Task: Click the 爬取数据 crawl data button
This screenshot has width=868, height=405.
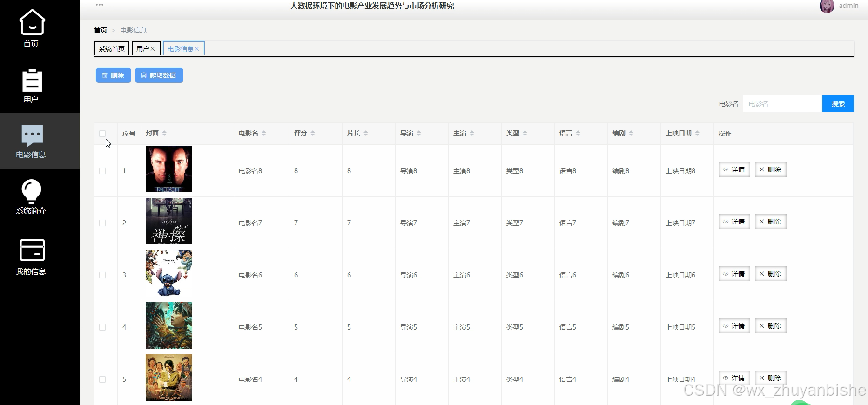Action: point(159,75)
